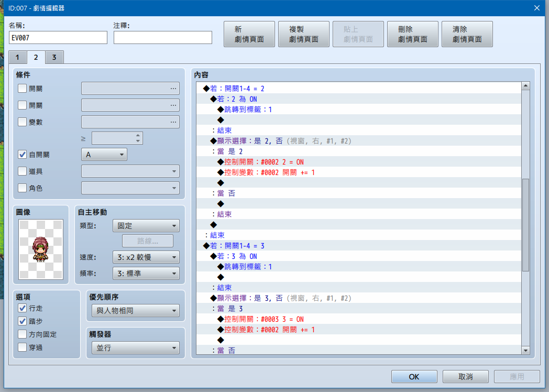Focus the 注釋 input field

pyautogui.click(x=163, y=38)
